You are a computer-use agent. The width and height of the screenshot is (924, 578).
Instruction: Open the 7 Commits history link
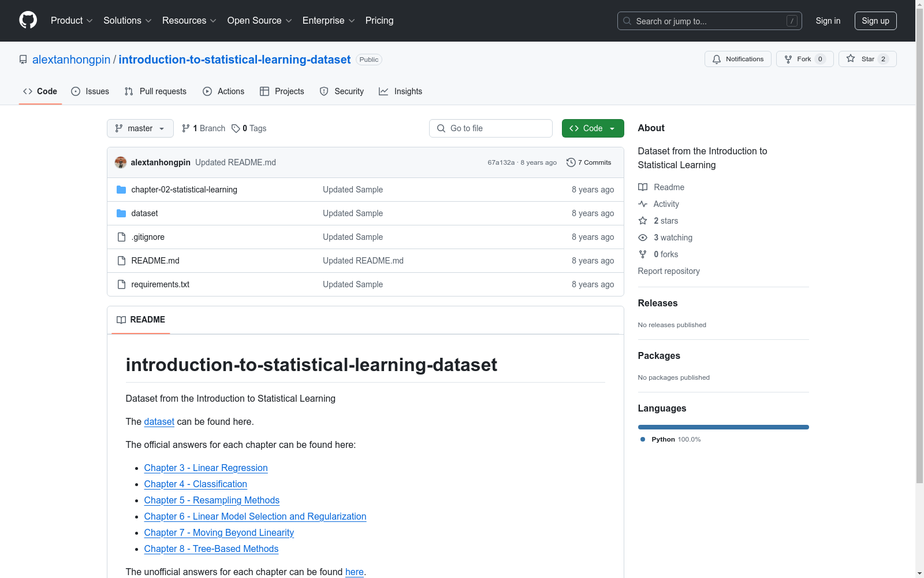pyautogui.click(x=589, y=162)
